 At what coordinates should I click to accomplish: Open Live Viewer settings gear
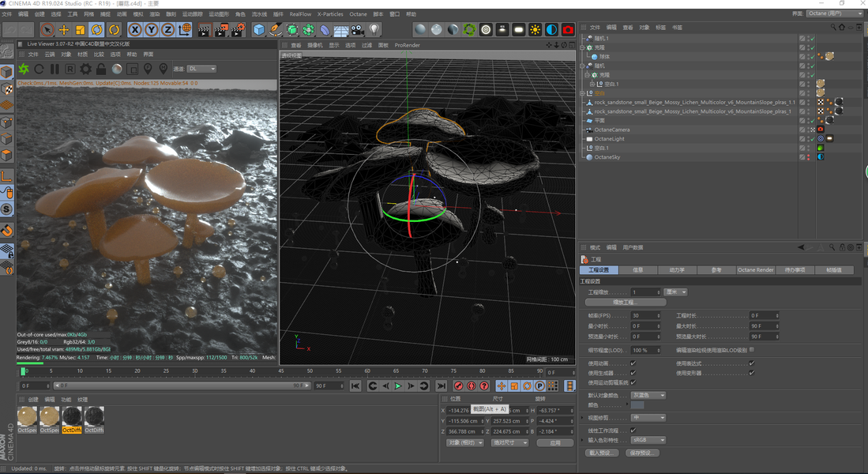(86, 69)
